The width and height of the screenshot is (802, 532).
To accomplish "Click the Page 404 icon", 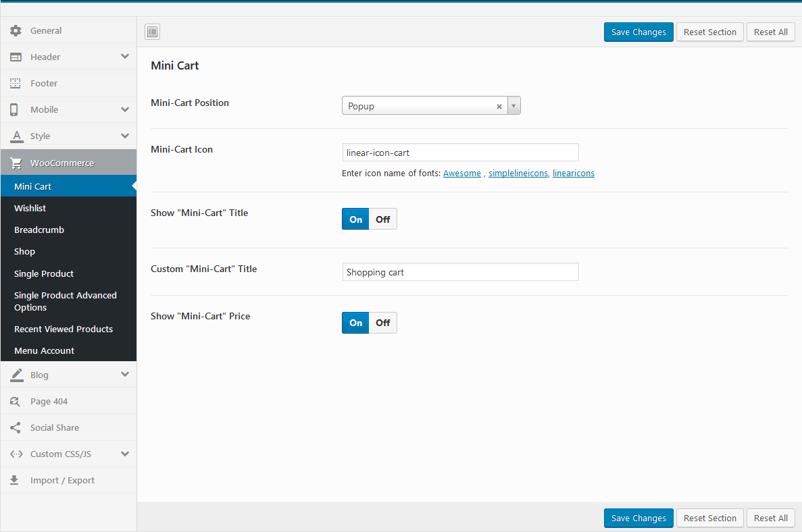I will pyautogui.click(x=16, y=402).
